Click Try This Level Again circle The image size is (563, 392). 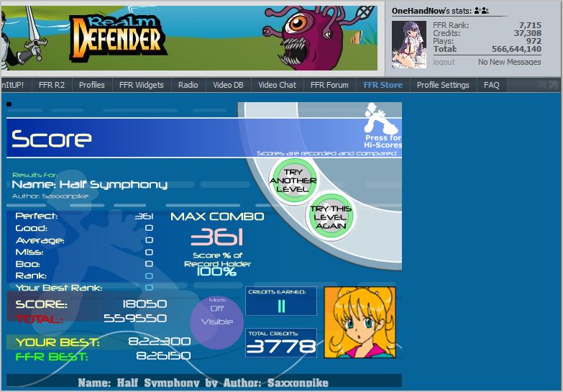pyautogui.click(x=330, y=217)
